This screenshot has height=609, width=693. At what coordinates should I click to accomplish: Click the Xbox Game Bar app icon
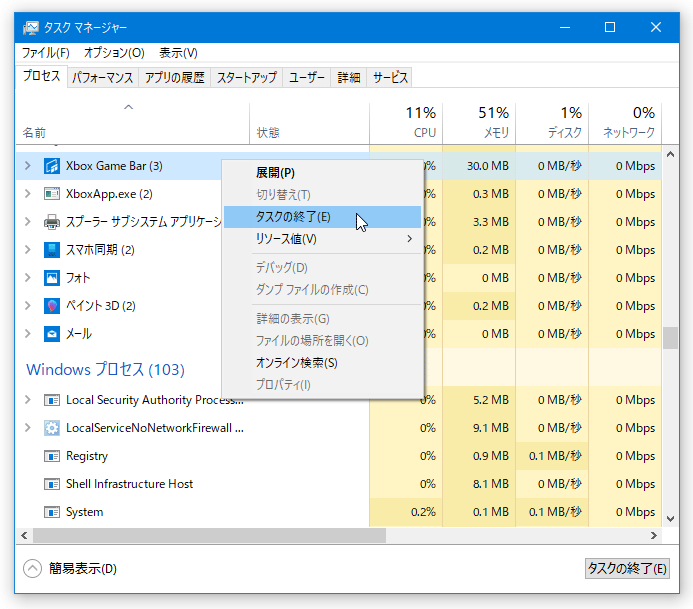tap(52, 166)
